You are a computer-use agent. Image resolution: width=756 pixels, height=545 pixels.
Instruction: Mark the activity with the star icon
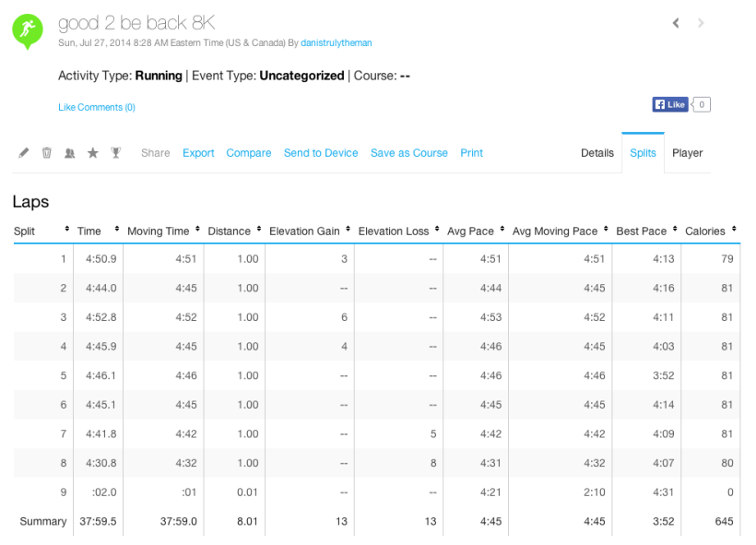click(x=92, y=153)
